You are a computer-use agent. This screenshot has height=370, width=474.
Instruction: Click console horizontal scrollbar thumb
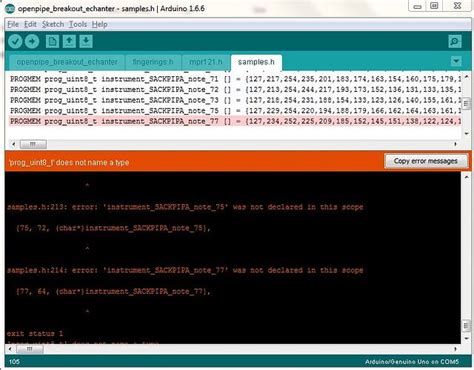(x=30, y=349)
